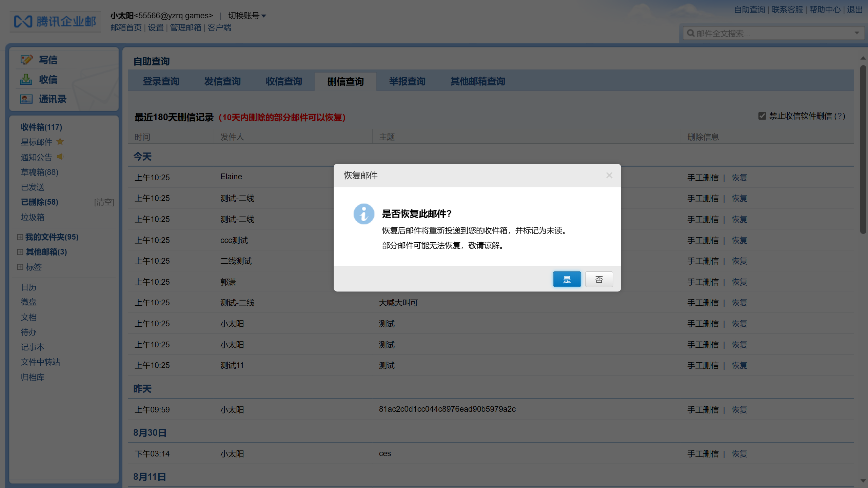Open 管理邮箱 link
The width and height of the screenshot is (868, 488).
point(185,27)
